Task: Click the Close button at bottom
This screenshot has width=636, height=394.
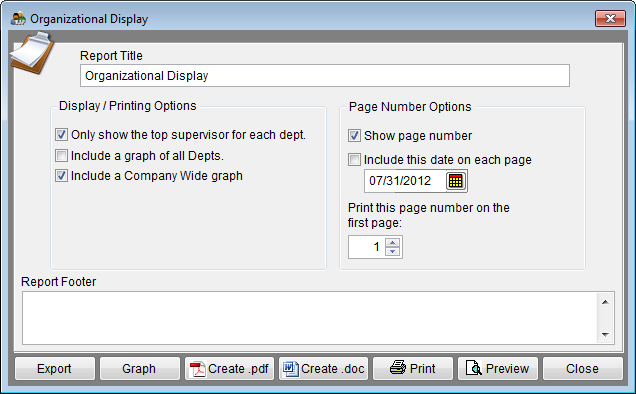Action: (x=582, y=368)
